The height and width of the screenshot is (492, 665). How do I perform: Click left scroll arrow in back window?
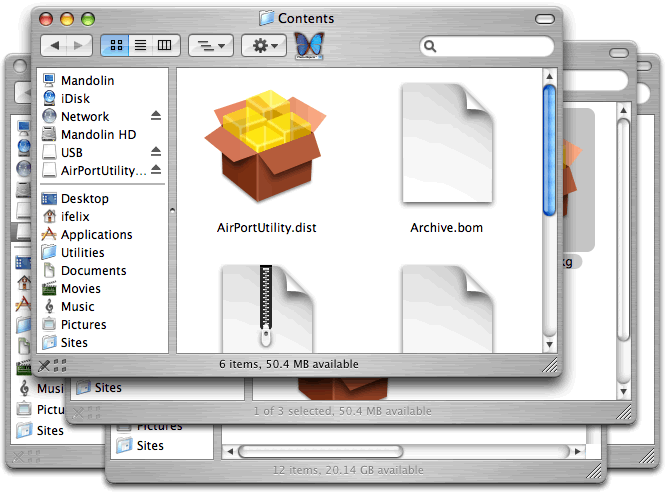(230, 451)
